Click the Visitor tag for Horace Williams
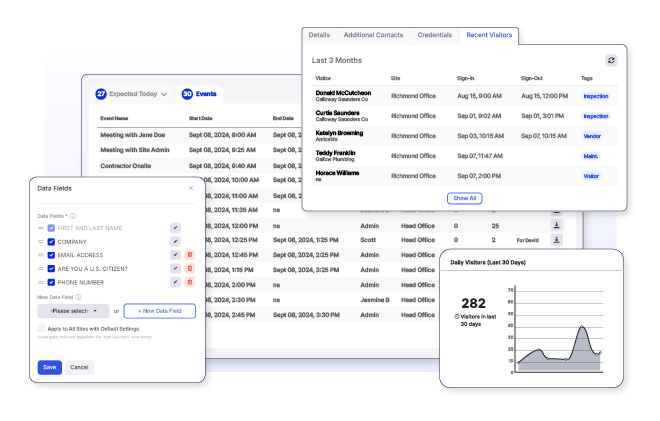Viewport: 660px width, 421px height. click(x=591, y=176)
